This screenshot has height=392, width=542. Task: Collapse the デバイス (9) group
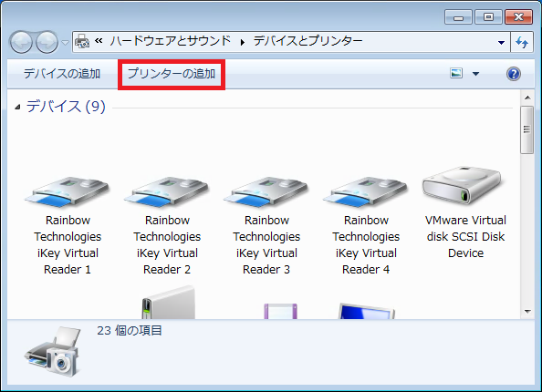(17, 108)
